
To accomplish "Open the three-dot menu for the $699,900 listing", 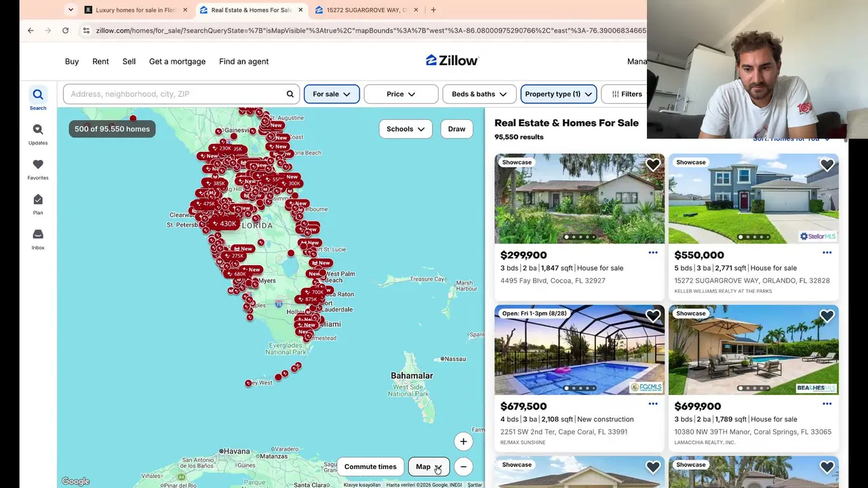I will [x=827, y=404].
